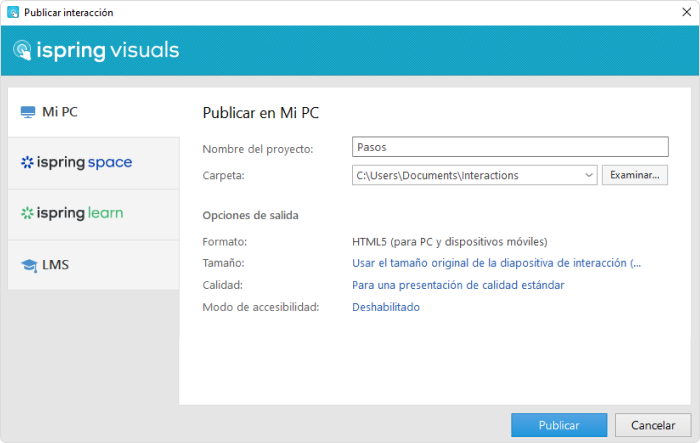Click the Publicar interacción title bar app icon
This screenshot has width=700, height=443.
click(13, 12)
